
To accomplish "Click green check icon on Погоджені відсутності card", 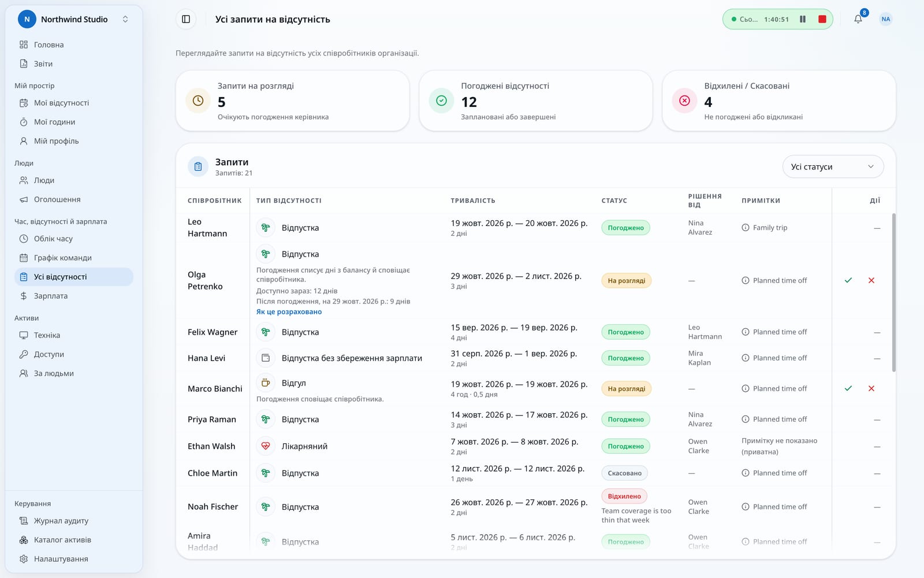I will (x=441, y=101).
